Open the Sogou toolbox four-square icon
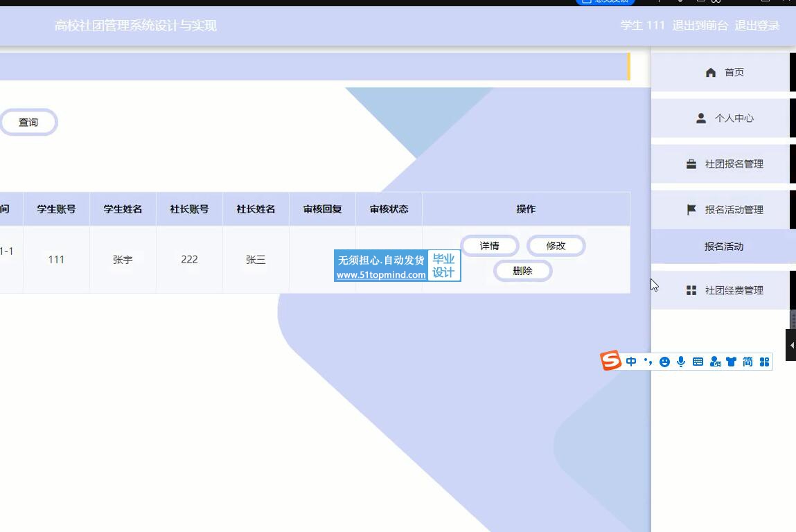The image size is (796, 532). point(764,362)
